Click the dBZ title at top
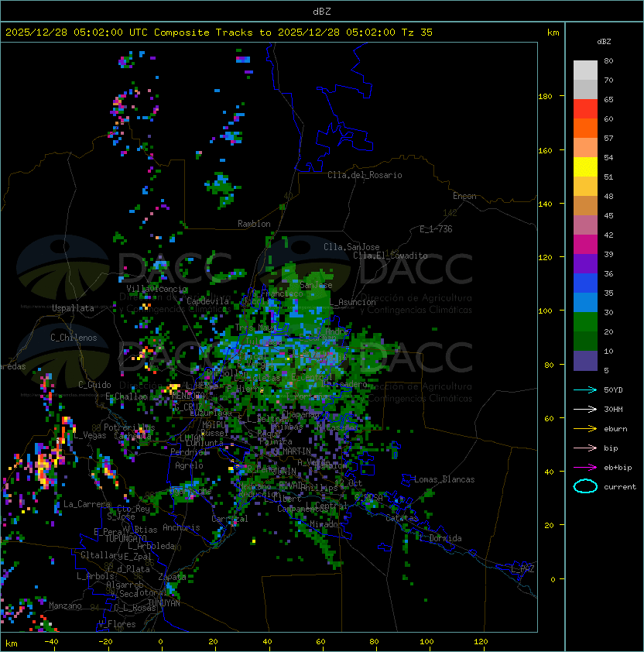644x652 pixels. [322, 12]
